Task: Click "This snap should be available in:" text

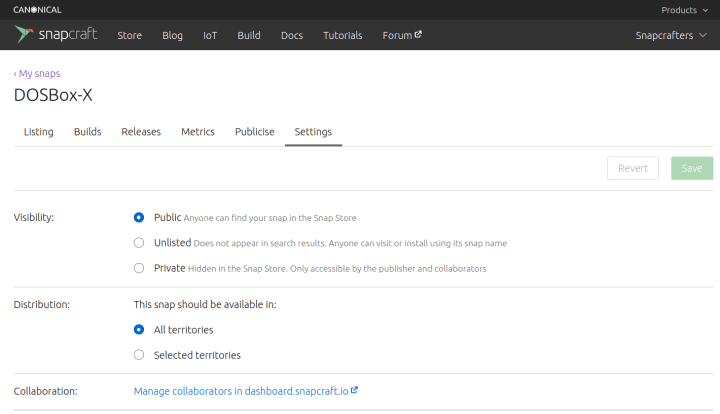Action: pos(205,304)
